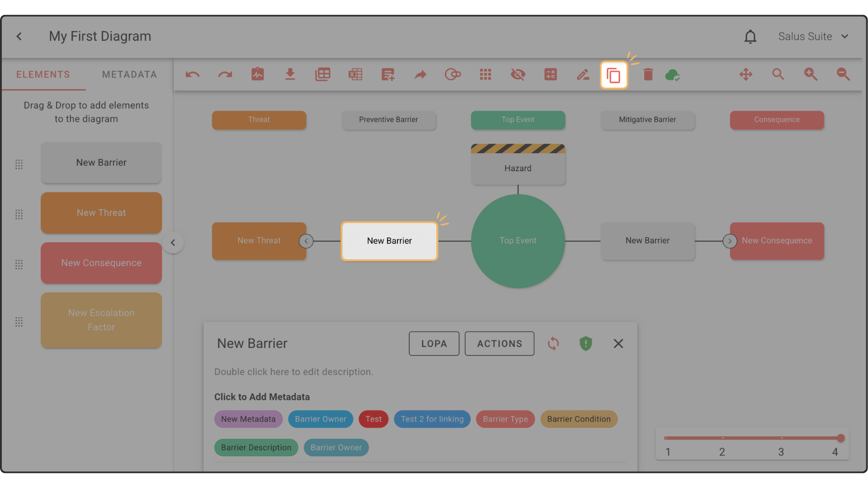This screenshot has width=868, height=488.
Task: Collapse the elements sidebar with chevron
Action: 173,243
